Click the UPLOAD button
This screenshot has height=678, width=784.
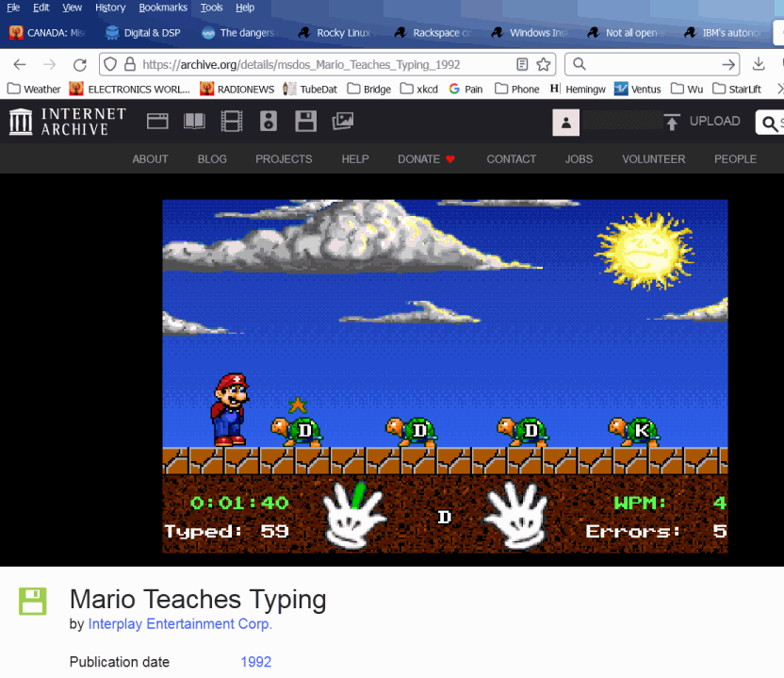tap(702, 121)
